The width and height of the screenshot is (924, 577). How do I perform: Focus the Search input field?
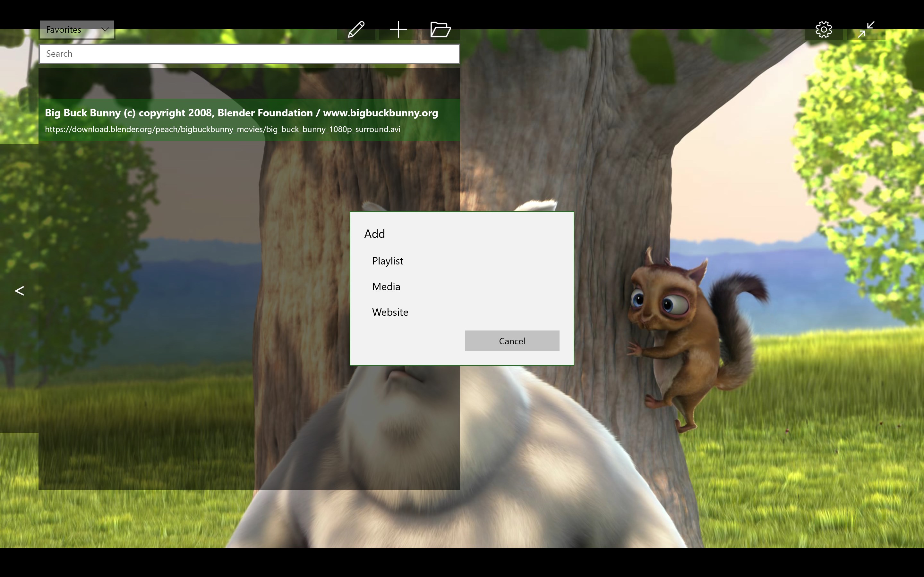coord(249,54)
